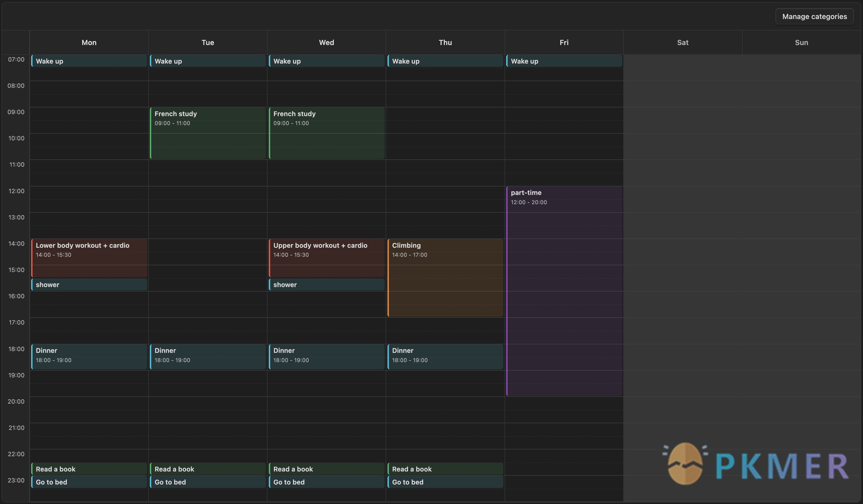Image resolution: width=863 pixels, height=504 pixels.
Task: Select the Tue column header
Action: (208, 43)
